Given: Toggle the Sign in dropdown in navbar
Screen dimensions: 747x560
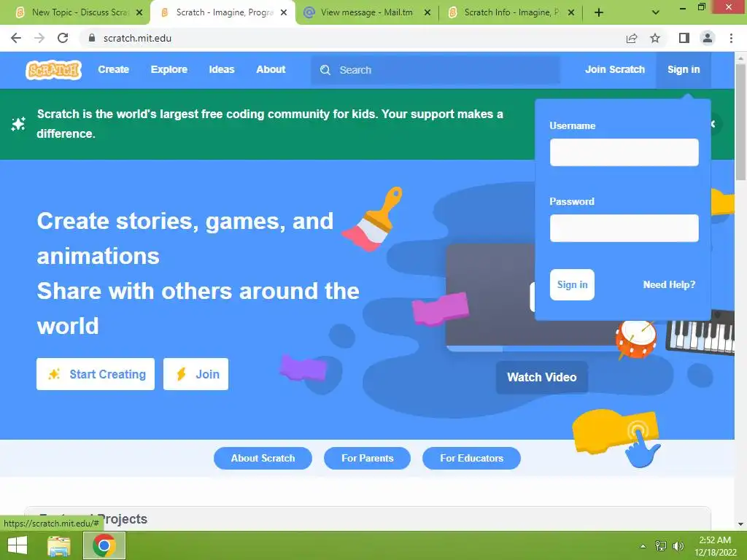Looking at the screenshot, I should [684, 69].
